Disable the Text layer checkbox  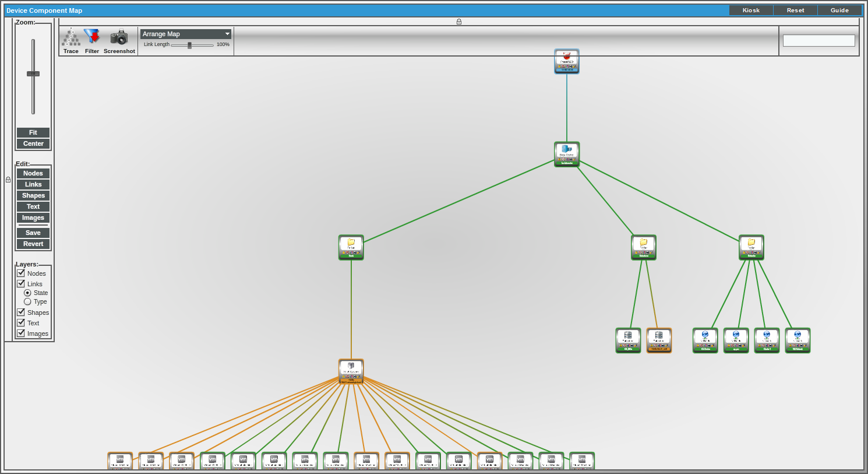(20, 322)
